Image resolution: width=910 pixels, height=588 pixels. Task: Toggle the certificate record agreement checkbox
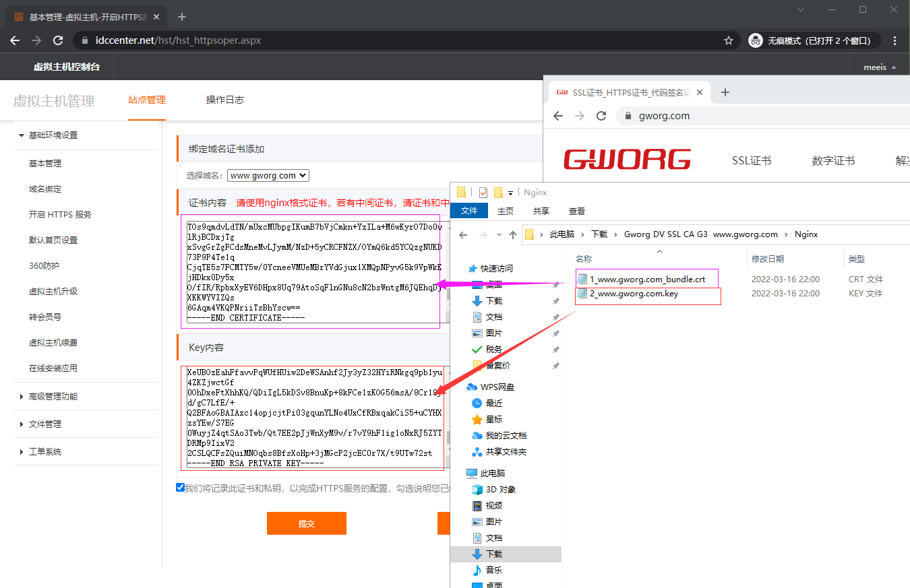coord(180,488)
